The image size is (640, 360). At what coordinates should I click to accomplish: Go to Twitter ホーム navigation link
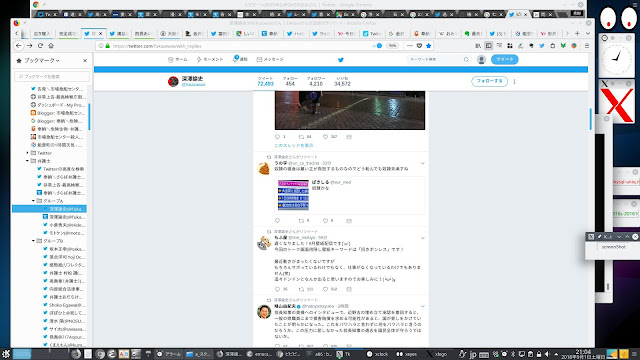178,60
